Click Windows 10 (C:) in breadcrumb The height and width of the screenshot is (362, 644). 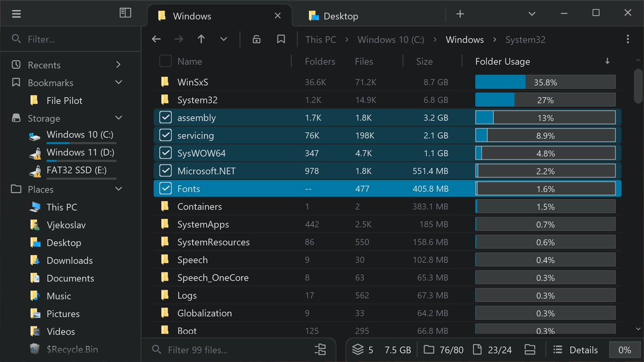(391, 39)
